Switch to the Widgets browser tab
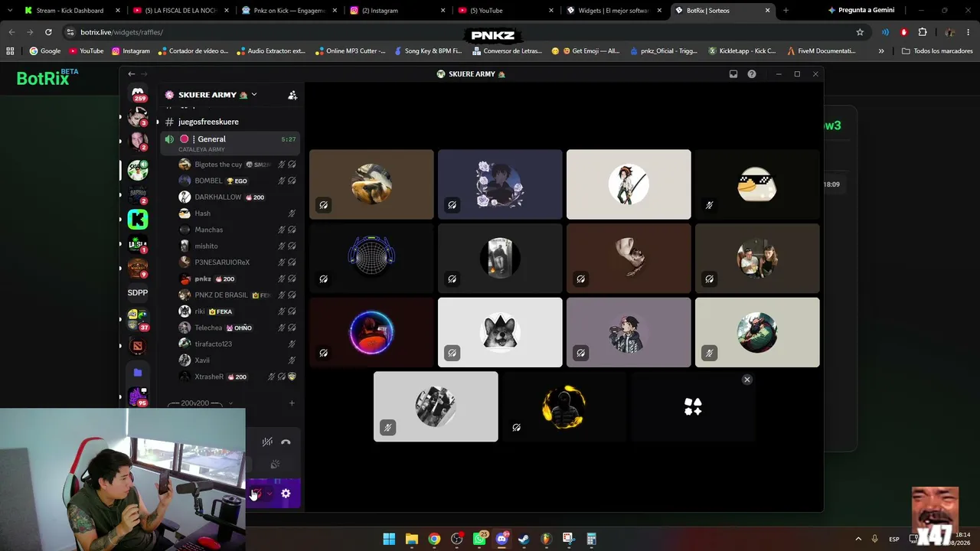This screenshot has width=980, height=551. (616, 11)
